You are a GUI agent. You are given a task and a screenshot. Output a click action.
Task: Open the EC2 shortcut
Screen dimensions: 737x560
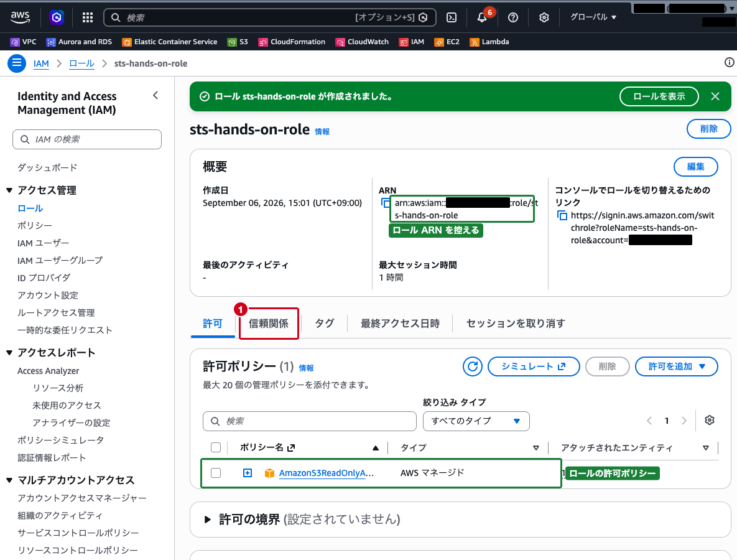click(x=447, y=42)
